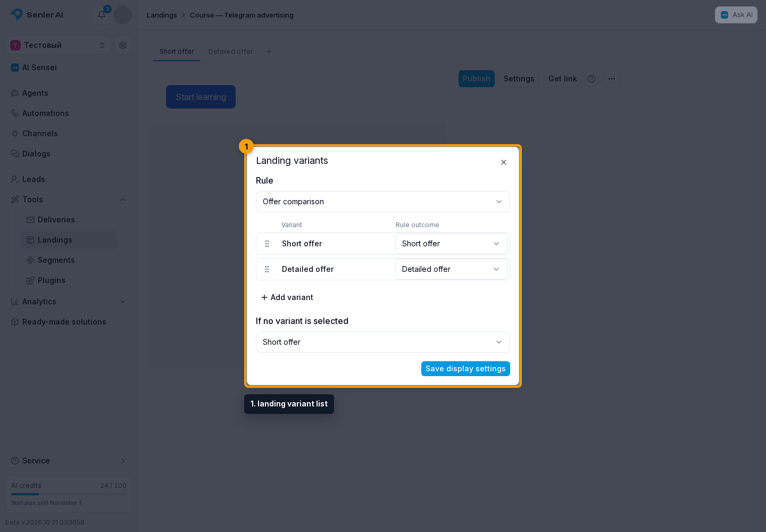The width and height of the screenshot is (766, 532).
Task: Click the AI credits progress bar
Action: tap(69, 494)
